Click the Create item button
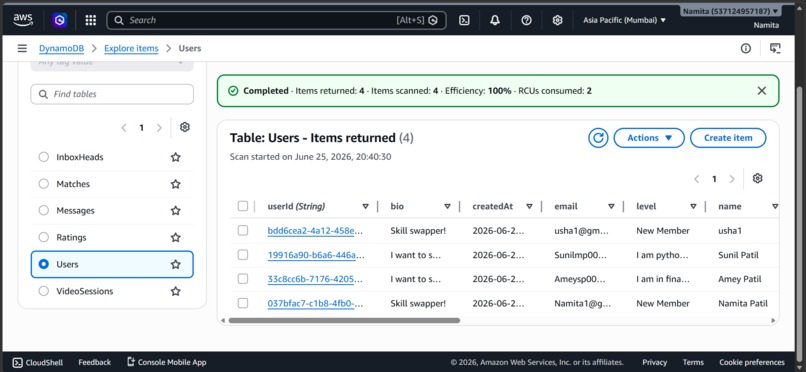Viewport: 806px width, 372px height. click(728, 138)
